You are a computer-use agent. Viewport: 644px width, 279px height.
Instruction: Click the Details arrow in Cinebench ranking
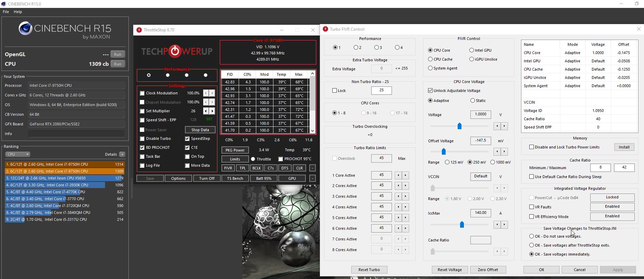(x=122, y=154)
